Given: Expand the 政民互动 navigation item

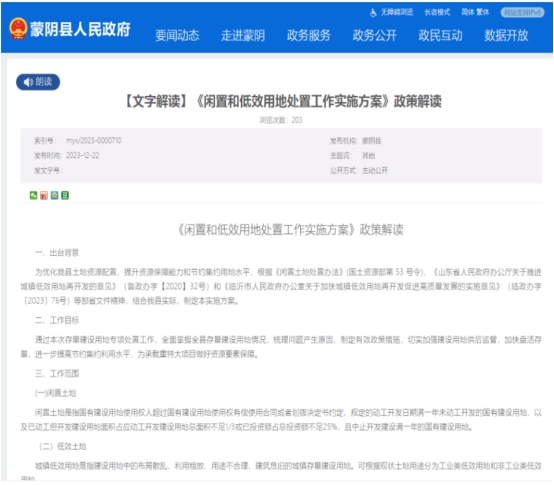Looking at the screenshot, I should 440,35.
